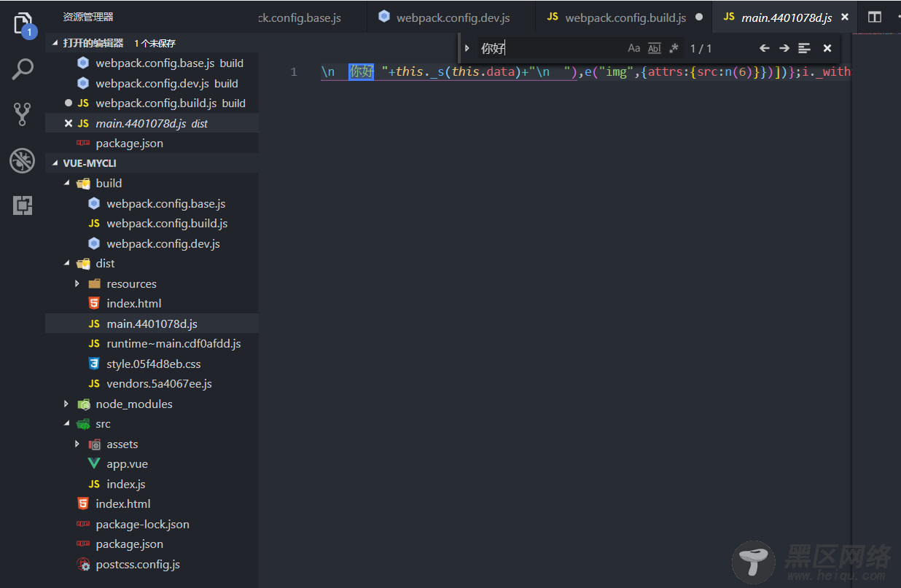Open runtime~main.cdf0afdd.js file
Screen dimensions: 901x588
152,343
